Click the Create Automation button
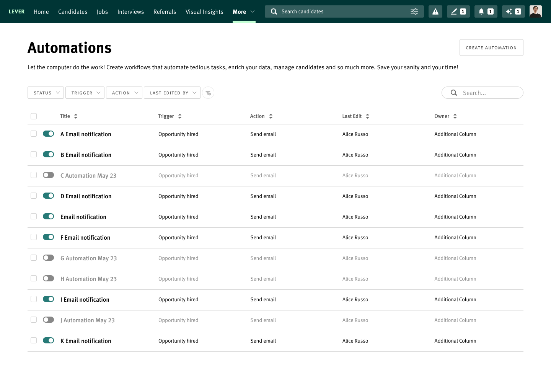551x392 pixels. click(x=491, y=47)
